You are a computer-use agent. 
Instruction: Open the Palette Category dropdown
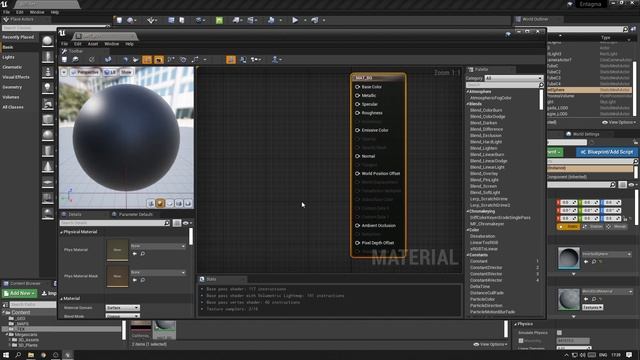513,78
